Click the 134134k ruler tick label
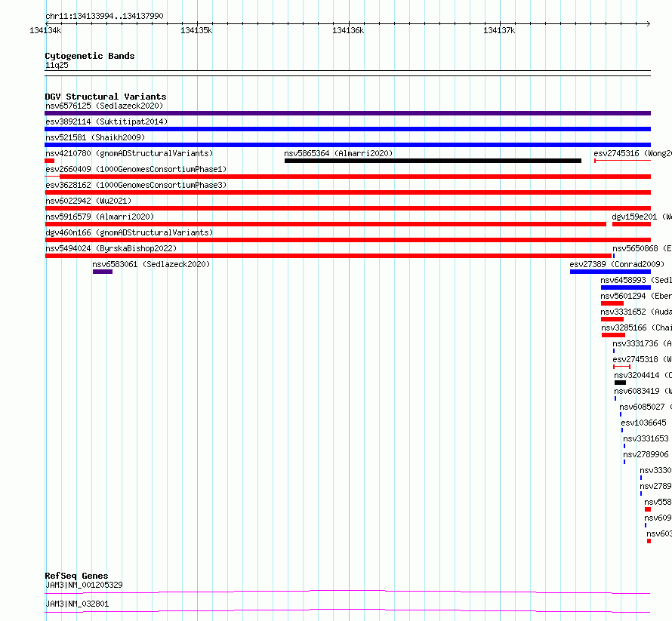 tap(45, 30)
